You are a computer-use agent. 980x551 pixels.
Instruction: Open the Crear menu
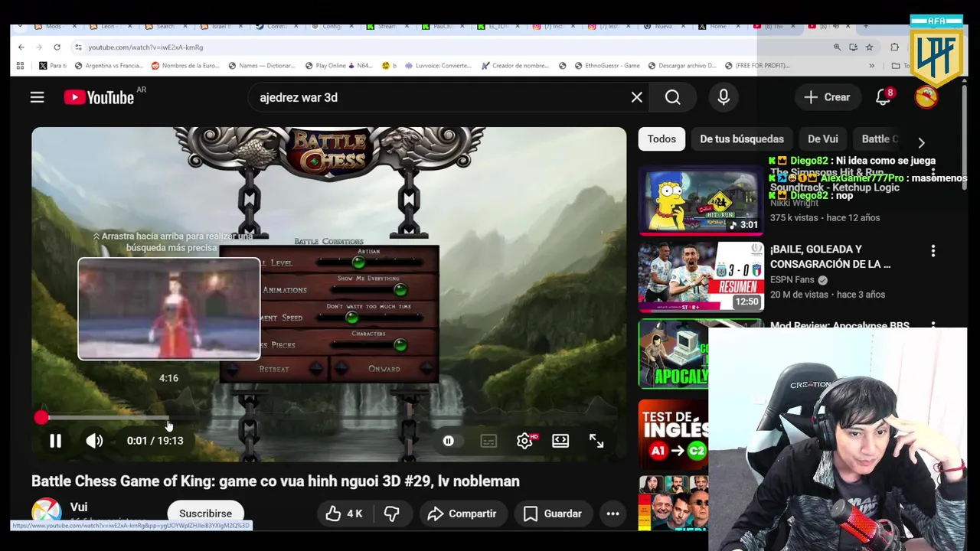827,97
